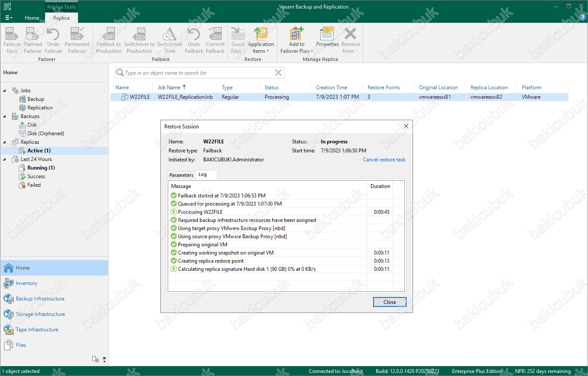Open replica Properties from the ribbon

point(327,37)
